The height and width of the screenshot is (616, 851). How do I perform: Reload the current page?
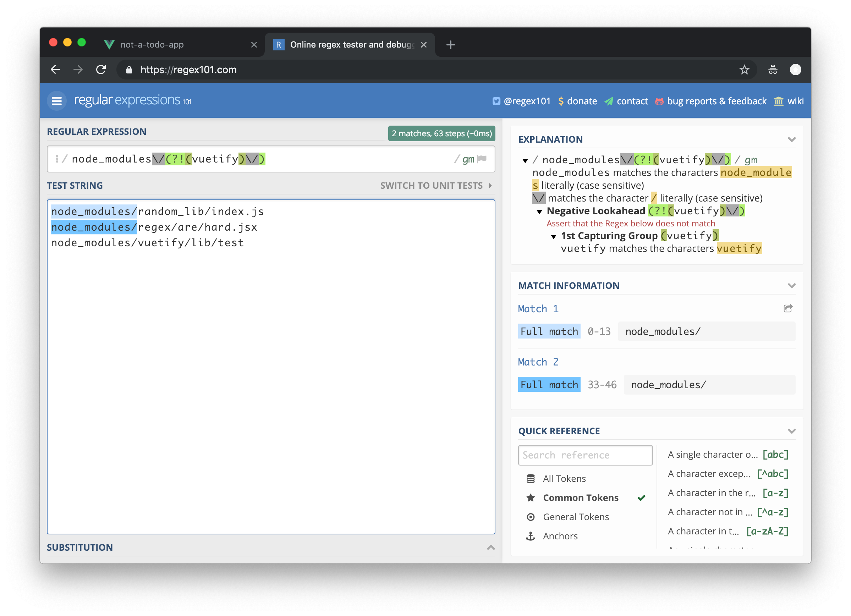pos(101,70)
